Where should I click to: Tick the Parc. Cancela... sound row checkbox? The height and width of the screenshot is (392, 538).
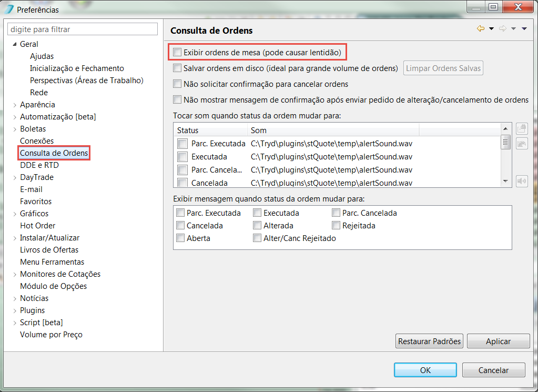(x=182, y=170)
